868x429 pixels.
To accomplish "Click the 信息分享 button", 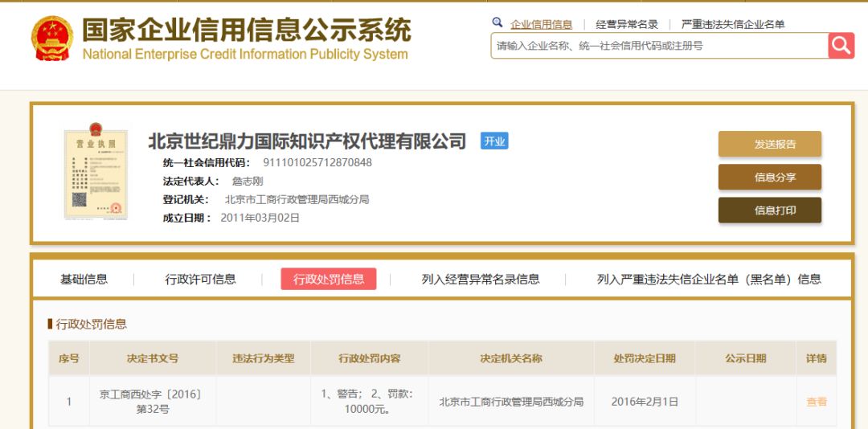I will tap(769, 177).
